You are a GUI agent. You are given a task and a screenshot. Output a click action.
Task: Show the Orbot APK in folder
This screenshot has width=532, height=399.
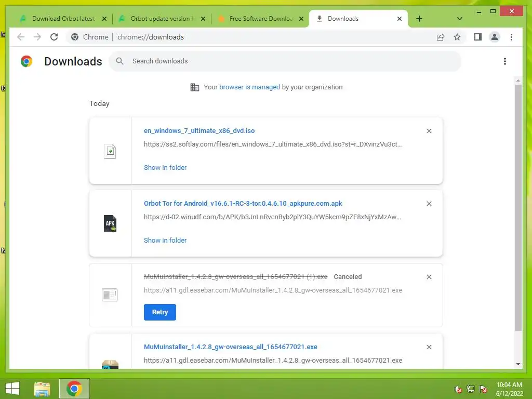tap(165, 240)
